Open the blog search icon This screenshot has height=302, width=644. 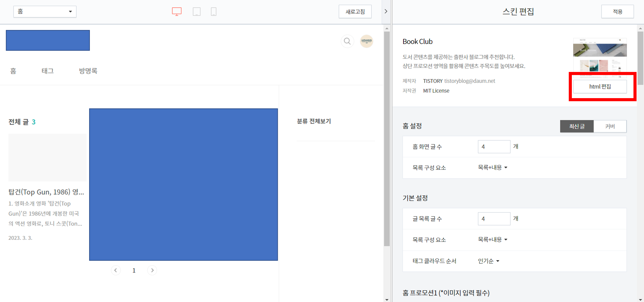tap(347, 41)
